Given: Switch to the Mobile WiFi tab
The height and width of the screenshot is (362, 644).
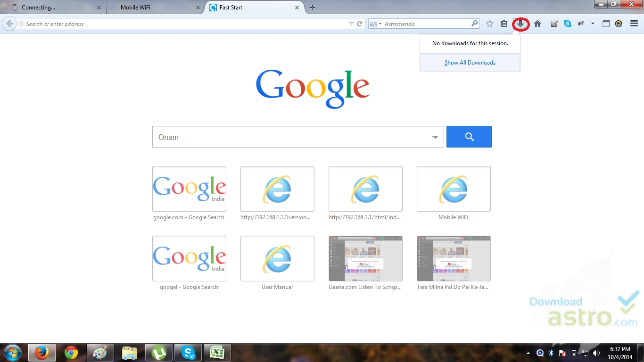Looking at the screenshot, I should tap(156, 8).
